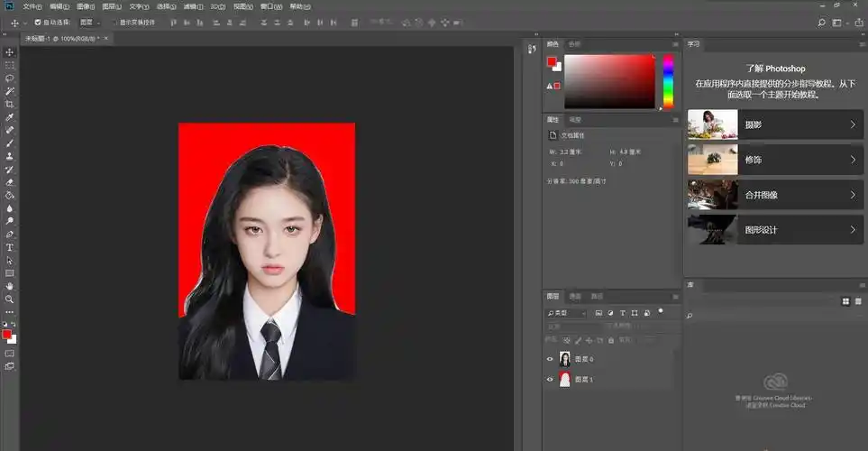Open the 图层 auto-select target dropdown

click(x=90, y=23)
